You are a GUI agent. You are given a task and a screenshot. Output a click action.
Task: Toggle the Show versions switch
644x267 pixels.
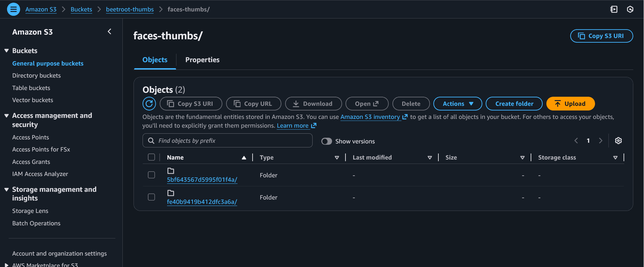(x=326, y=141)
